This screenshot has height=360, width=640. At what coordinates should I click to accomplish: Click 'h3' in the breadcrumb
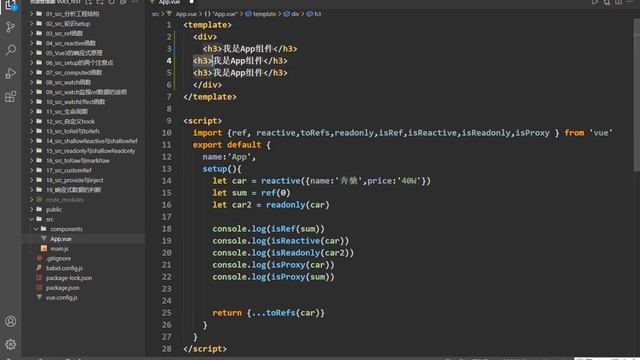[x=318, y=14]
